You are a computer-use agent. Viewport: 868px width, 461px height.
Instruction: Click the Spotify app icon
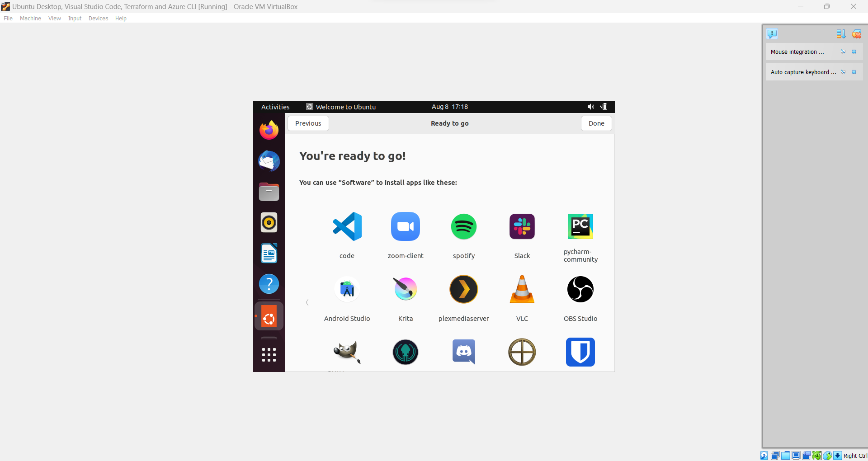click(x=463, y=226)
